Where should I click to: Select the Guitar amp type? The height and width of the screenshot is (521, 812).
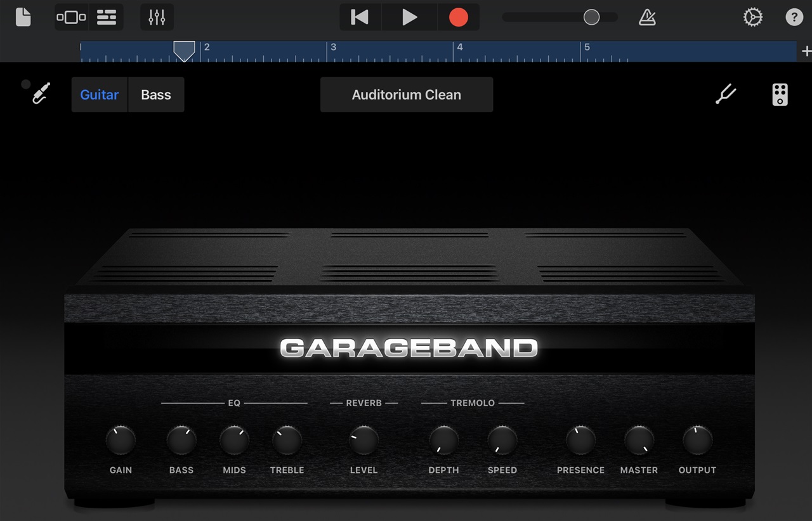100,94
